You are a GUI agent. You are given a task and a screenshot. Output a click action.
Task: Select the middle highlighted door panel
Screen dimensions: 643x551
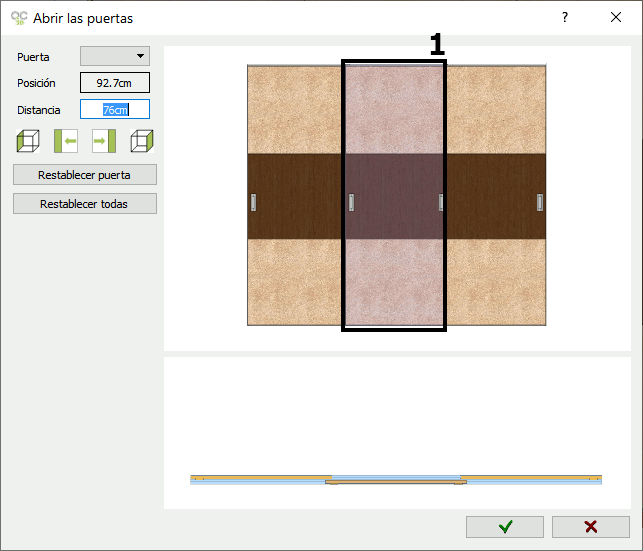coord(394,195)
